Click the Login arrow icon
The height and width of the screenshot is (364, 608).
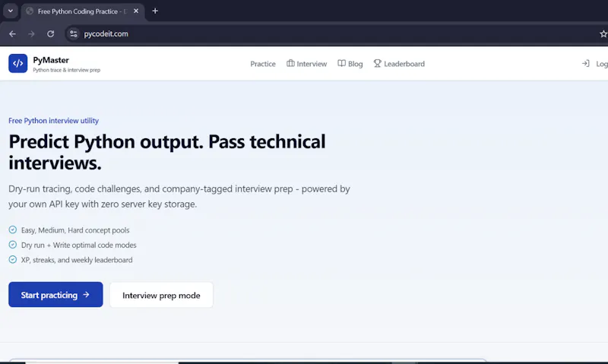585,64
